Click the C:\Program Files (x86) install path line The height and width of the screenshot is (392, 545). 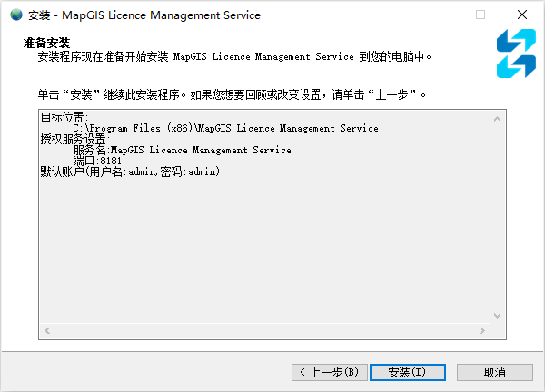[225, 129]
